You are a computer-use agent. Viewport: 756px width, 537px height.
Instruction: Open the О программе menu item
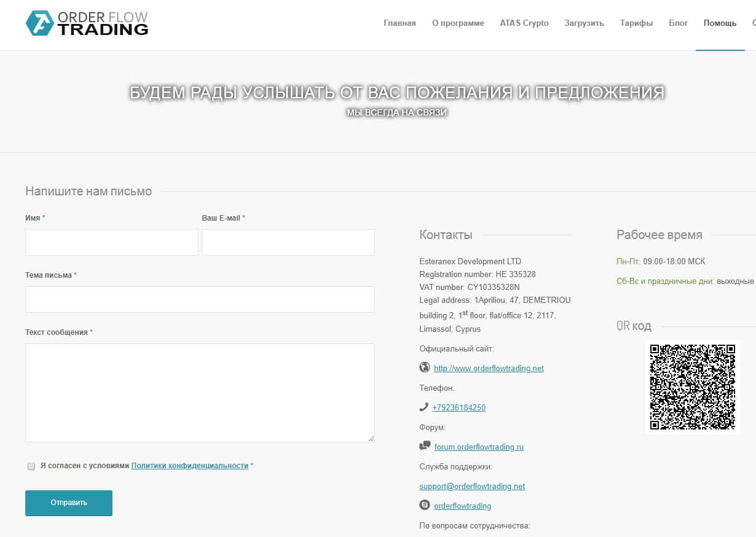coord(458,23)
